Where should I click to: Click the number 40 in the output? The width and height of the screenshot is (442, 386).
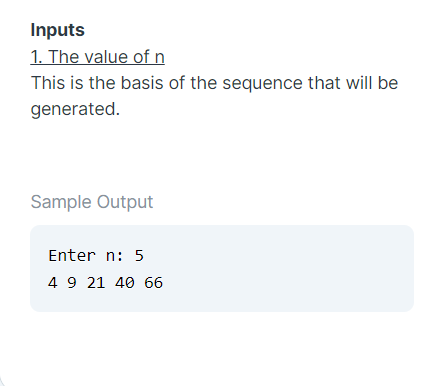pyautogui.click(x=125, y=283)
